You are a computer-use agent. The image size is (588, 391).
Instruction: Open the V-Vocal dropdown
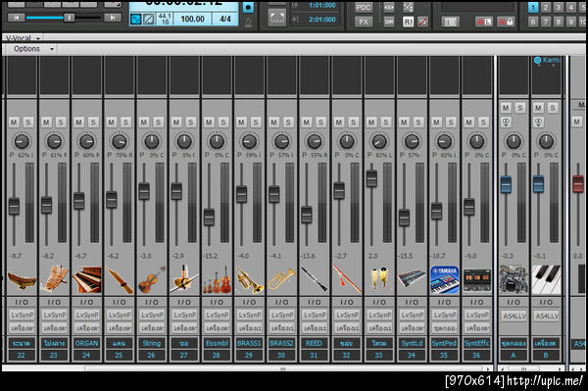23,38
